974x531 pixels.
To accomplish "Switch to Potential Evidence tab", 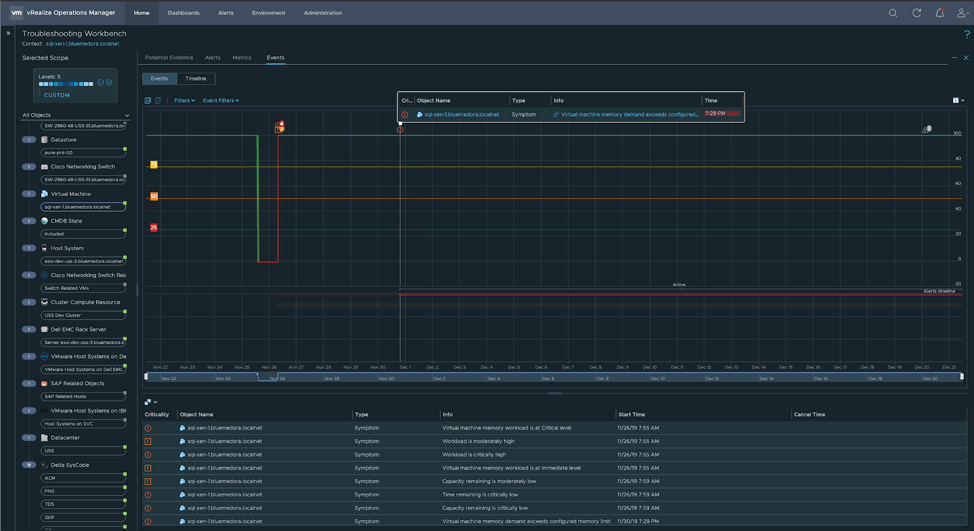I will (x=169, y=58).
